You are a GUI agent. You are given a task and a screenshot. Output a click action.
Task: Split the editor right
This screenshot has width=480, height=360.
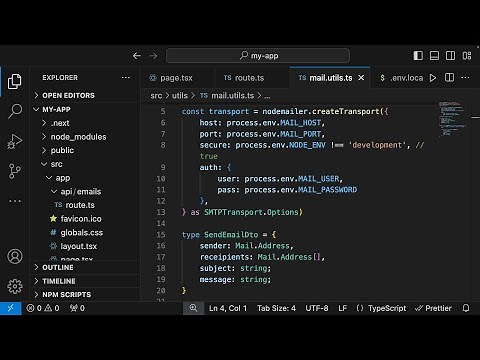pos(449,78)
